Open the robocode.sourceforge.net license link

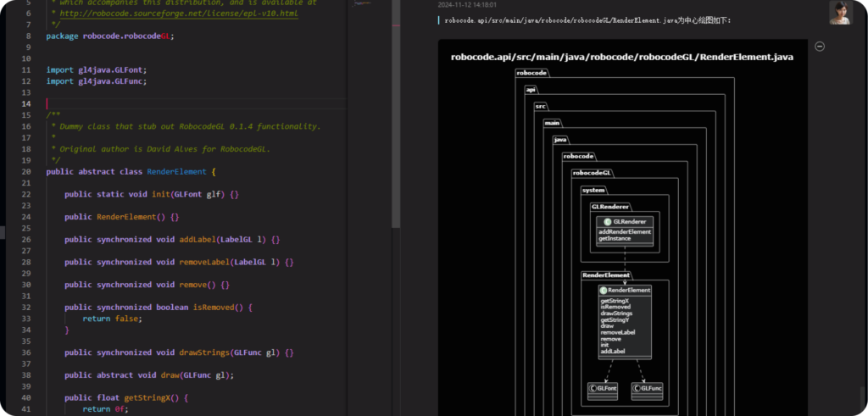[177, 14]
